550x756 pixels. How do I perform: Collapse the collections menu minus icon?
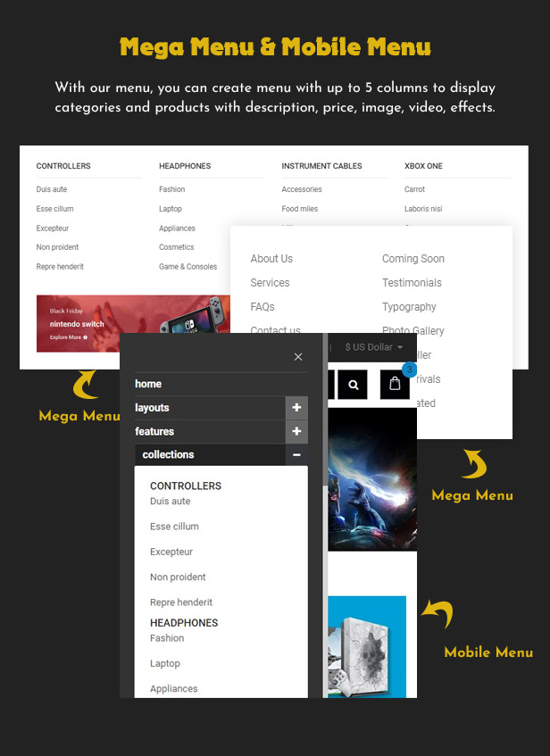pyautogui.click(x=296, y=455)
